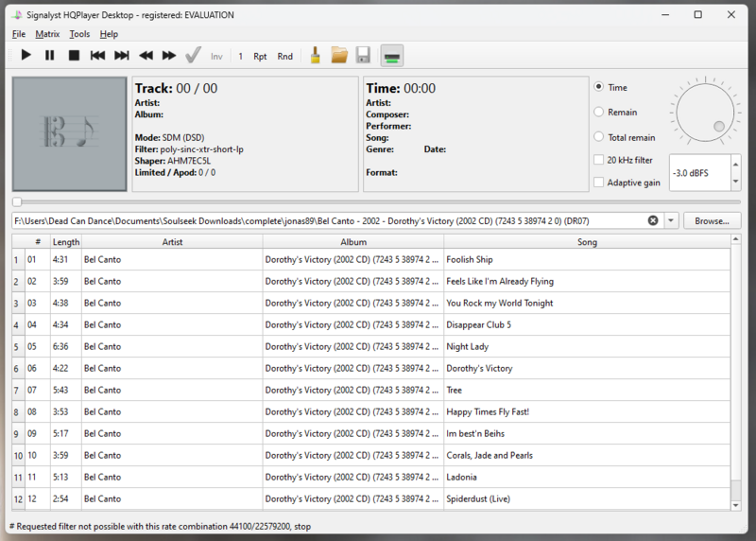Select the Remain time display option

pos(599,112)
